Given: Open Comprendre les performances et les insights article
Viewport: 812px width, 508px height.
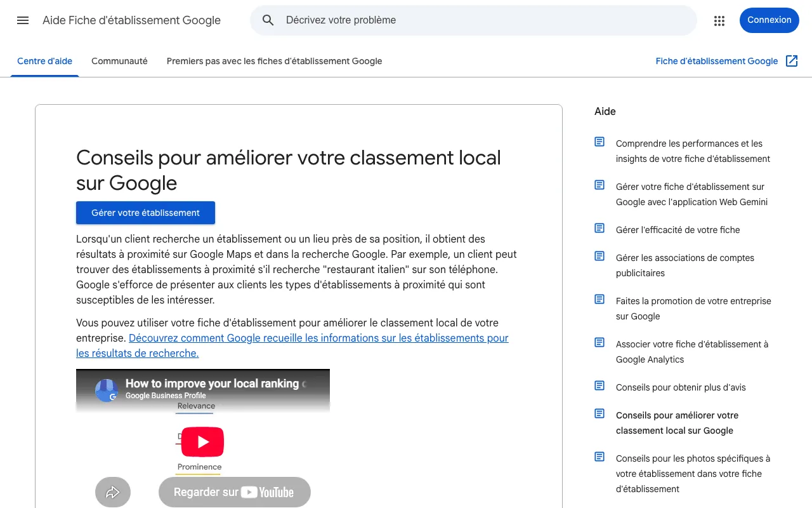Looking at the screenshot, I should [693, 151].
